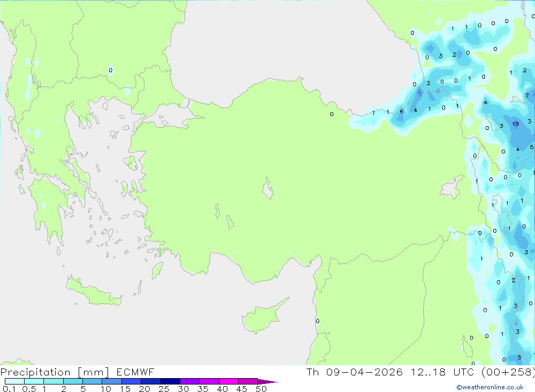Screen dimensions: 535x392
Task: Click the '20' legend scale label
Action: click(x=144, y=389)
